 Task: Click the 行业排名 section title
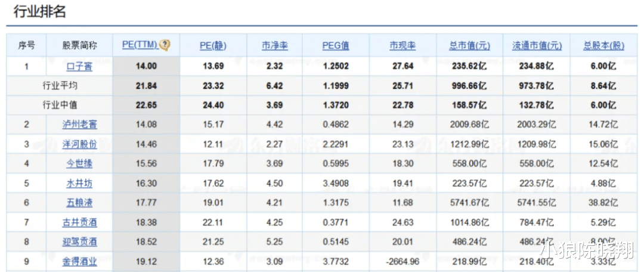click(x=40, y=11)
